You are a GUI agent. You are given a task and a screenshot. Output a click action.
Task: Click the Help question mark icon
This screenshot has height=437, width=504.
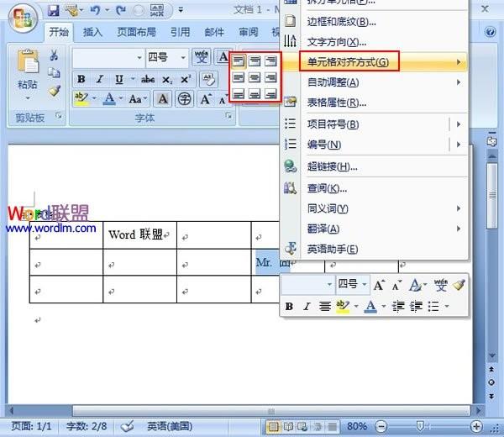(x=491, y=32)
